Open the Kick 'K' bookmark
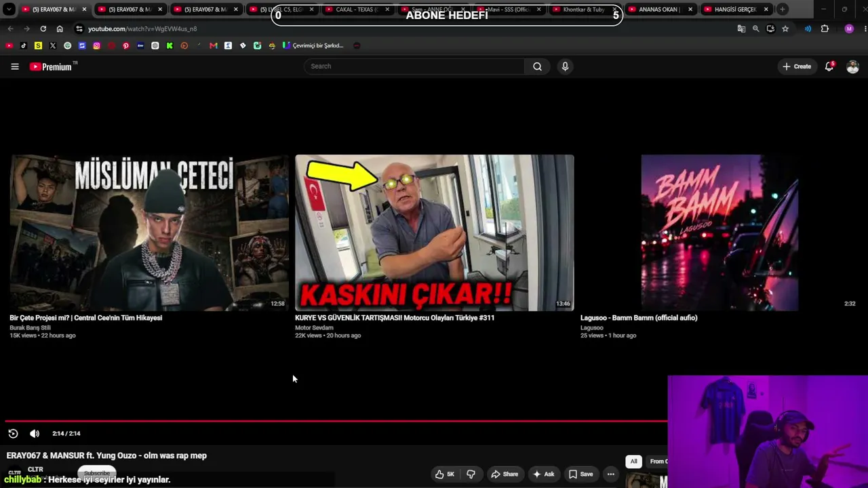The height and width of the screenshot is (488, 868). tap(170, 46)
